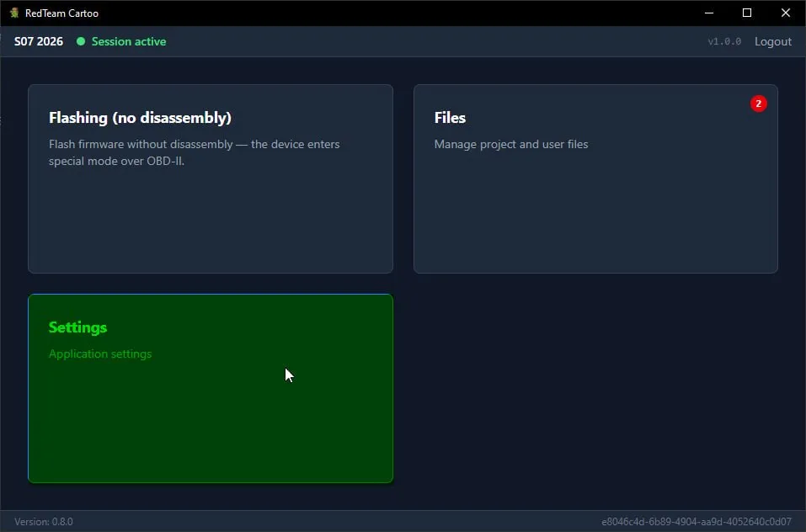
Task: Click the red notification badge on Files
Action: 758,104
